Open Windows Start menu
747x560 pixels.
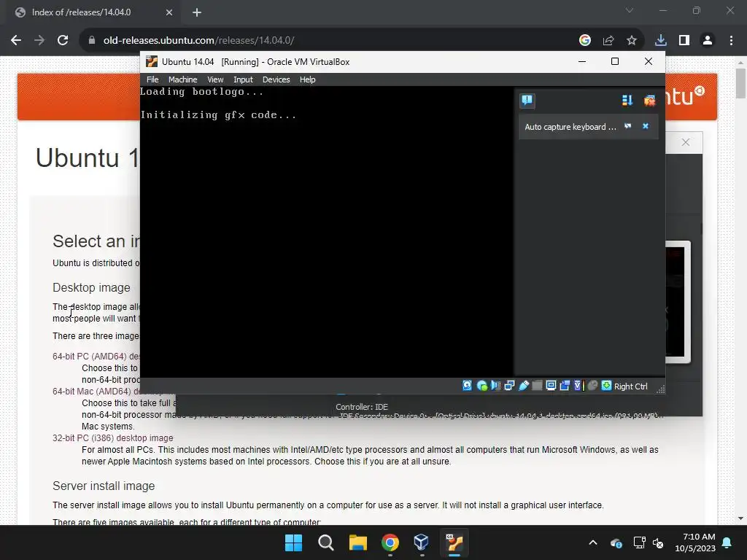[293, 542]
